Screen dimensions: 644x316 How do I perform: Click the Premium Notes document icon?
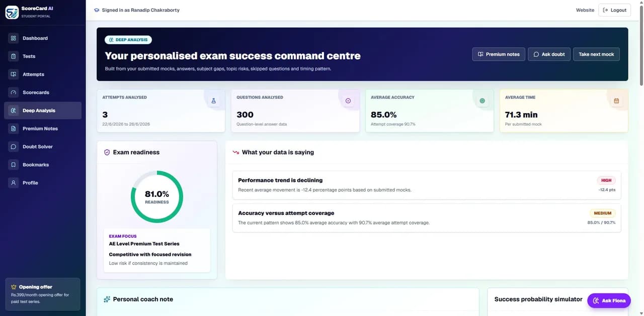14,129
